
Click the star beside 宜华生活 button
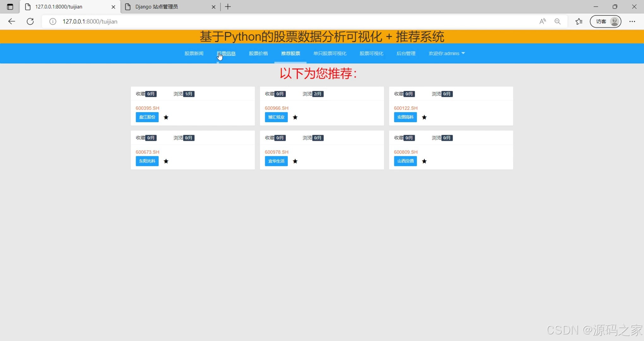click(x=295, y=161)
